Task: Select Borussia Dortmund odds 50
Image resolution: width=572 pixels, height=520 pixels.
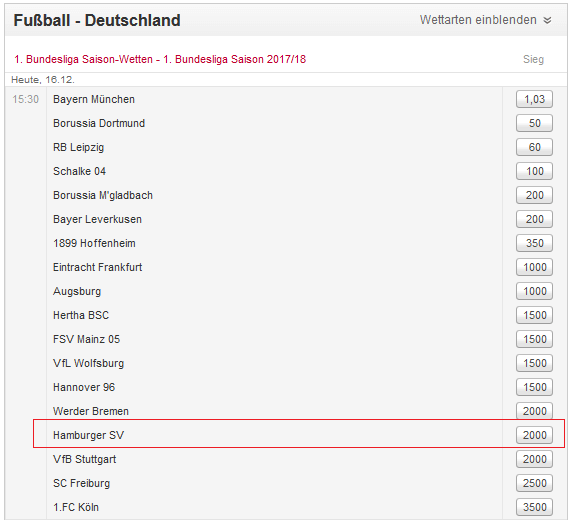Action: pyautogui.click(x=534, y=123)
